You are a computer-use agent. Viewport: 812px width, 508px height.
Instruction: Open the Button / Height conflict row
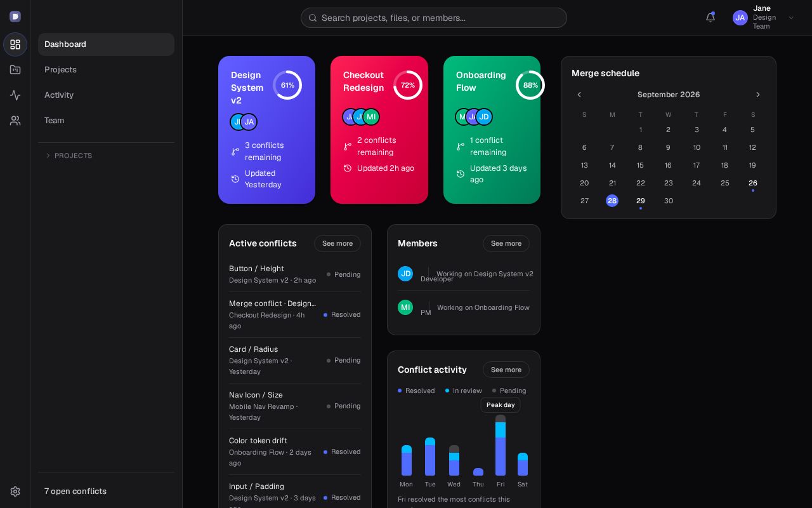[x=295, y=274]
